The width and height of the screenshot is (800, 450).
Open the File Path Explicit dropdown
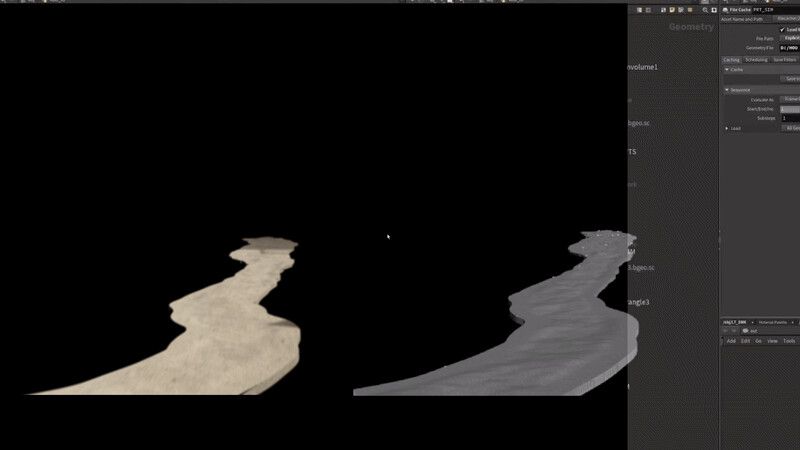click(790, 38)
